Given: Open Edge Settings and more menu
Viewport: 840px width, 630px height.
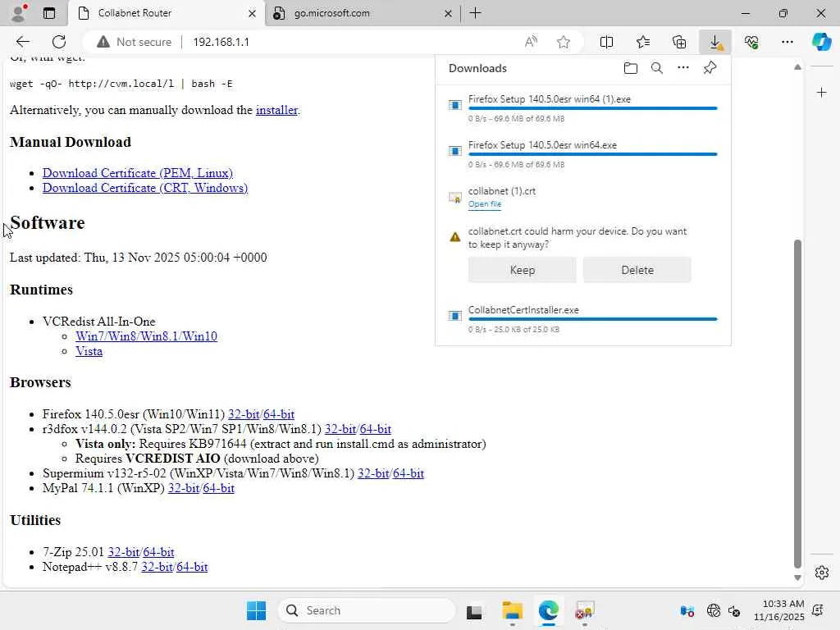Looking at the screenshot, I should click(x=787, y=42).
